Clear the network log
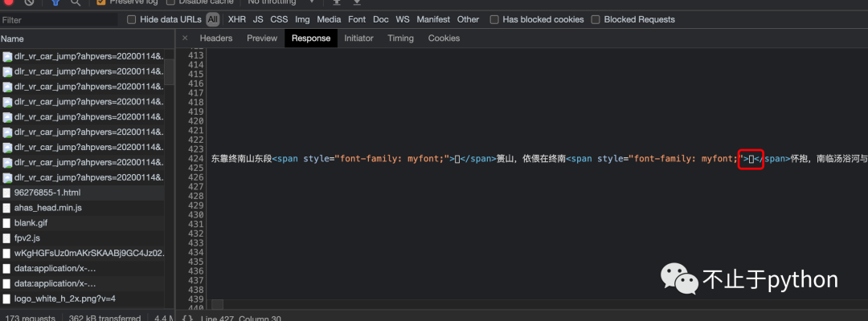Image resolution: width=868 pixels, height=321 pixels. click(29, 2)
